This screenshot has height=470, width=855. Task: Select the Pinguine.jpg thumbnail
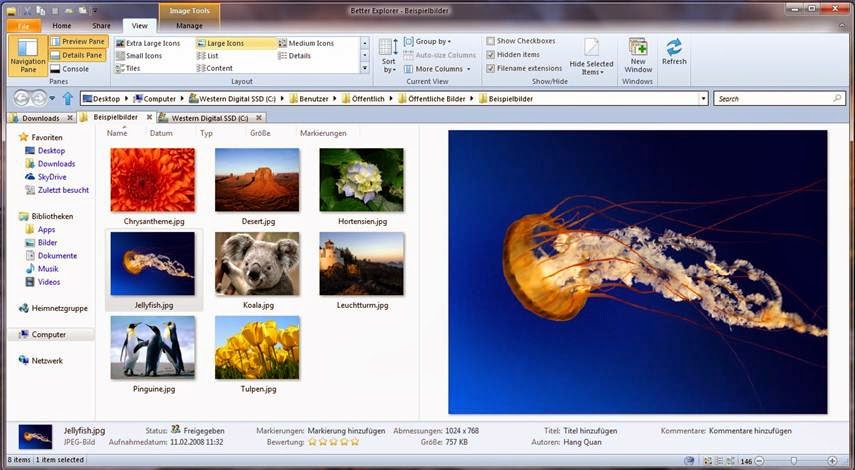click(x=153, y=347)
